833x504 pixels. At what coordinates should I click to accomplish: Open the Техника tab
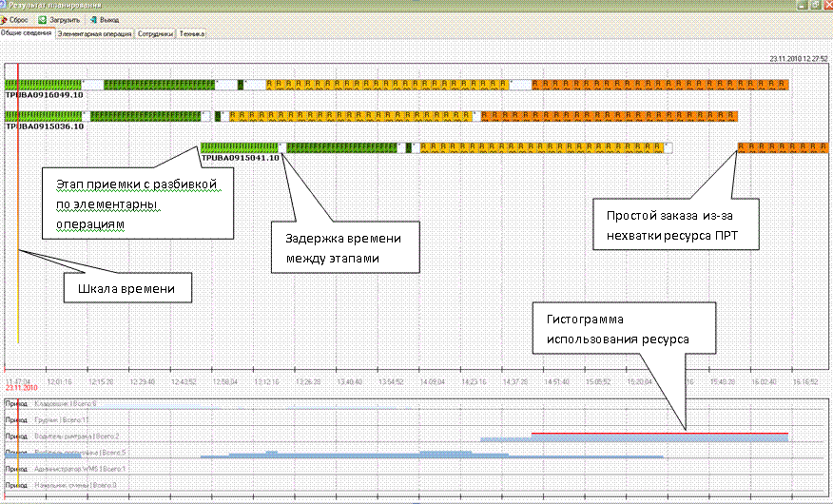pyautogui.click(x=192, y=33)
